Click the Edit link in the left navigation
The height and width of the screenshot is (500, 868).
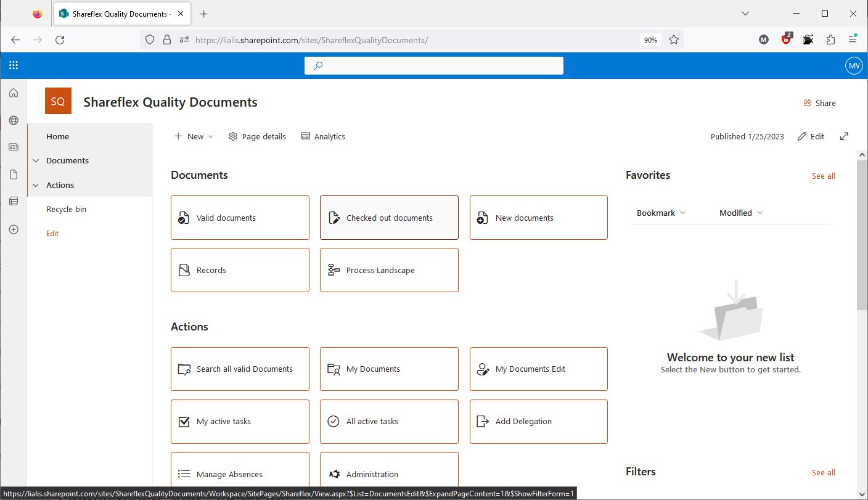tap(52, 234)
